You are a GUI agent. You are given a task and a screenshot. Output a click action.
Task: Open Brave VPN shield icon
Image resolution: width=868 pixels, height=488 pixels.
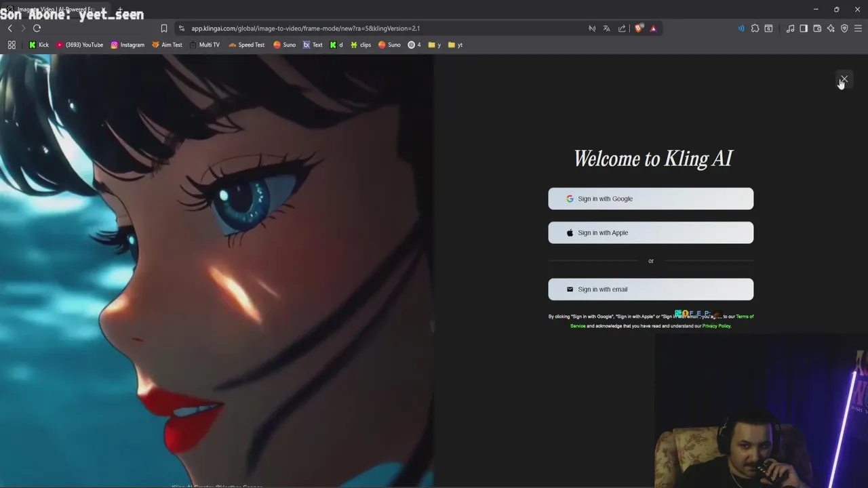coord(844,28)
